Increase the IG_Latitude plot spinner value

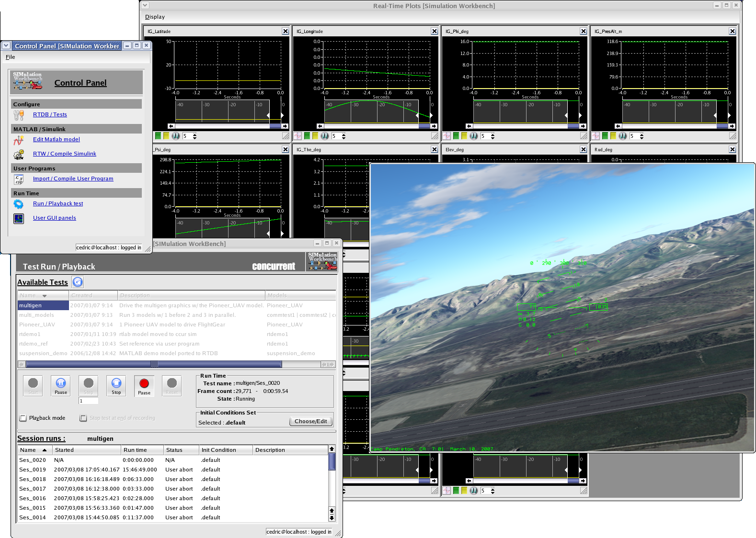[x=195, y=134]
